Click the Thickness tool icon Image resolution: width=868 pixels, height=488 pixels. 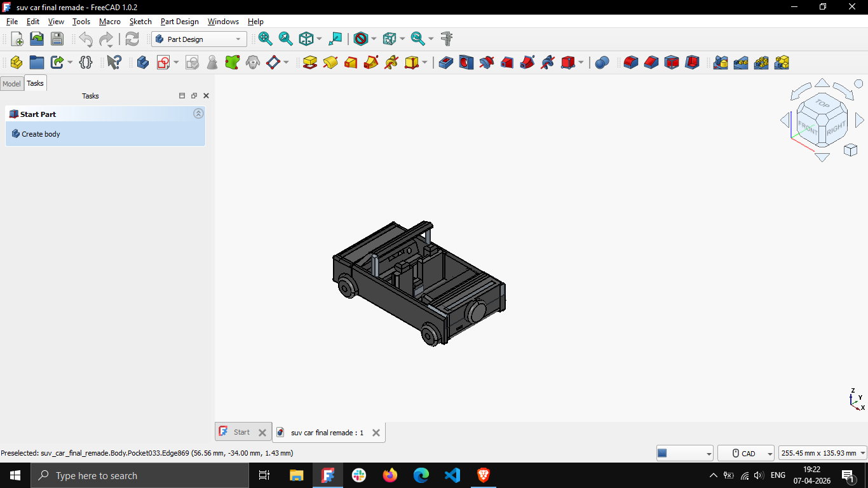pos(692,62)
